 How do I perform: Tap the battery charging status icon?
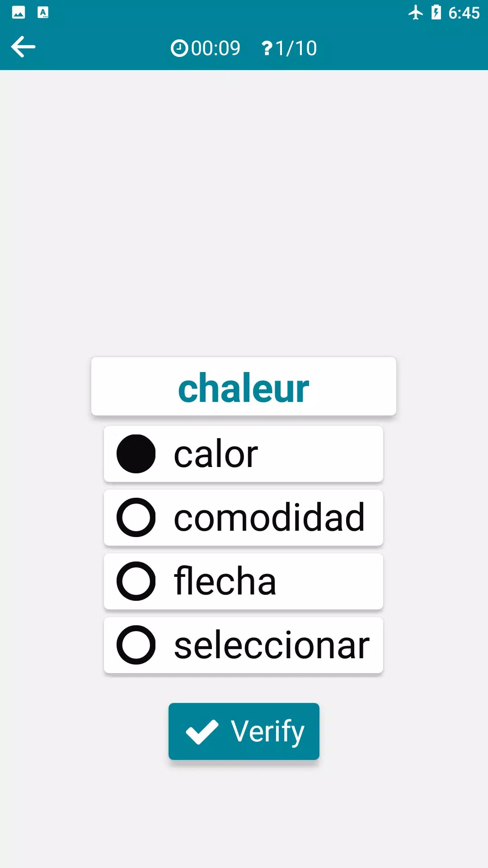[436, 13]
